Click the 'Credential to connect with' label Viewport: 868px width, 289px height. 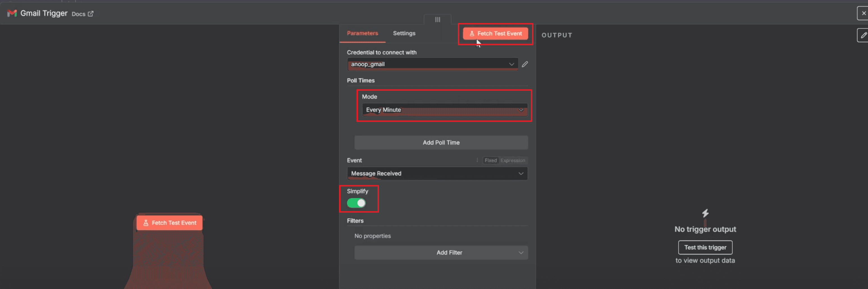(x=382, y=53)
